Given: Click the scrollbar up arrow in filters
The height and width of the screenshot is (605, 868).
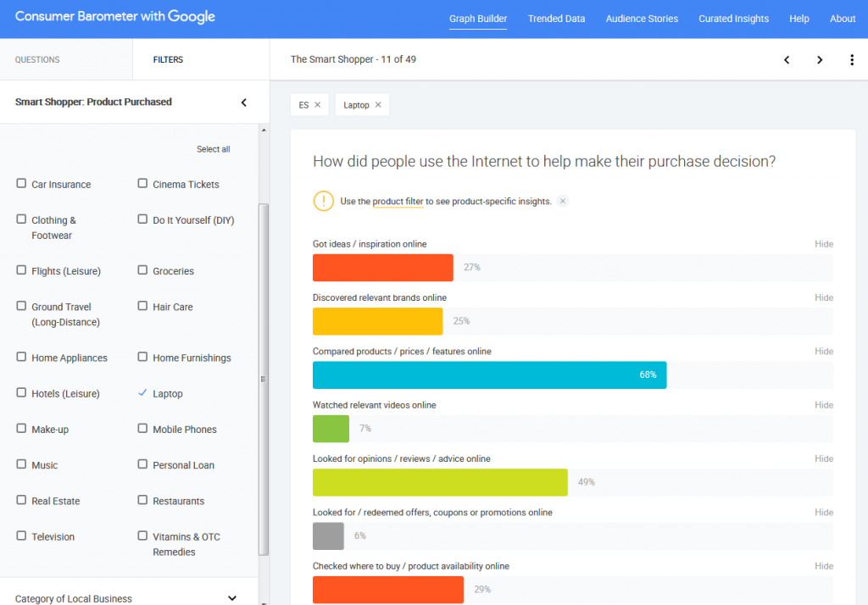Looking at the screenshot, I should click(264, 130).
